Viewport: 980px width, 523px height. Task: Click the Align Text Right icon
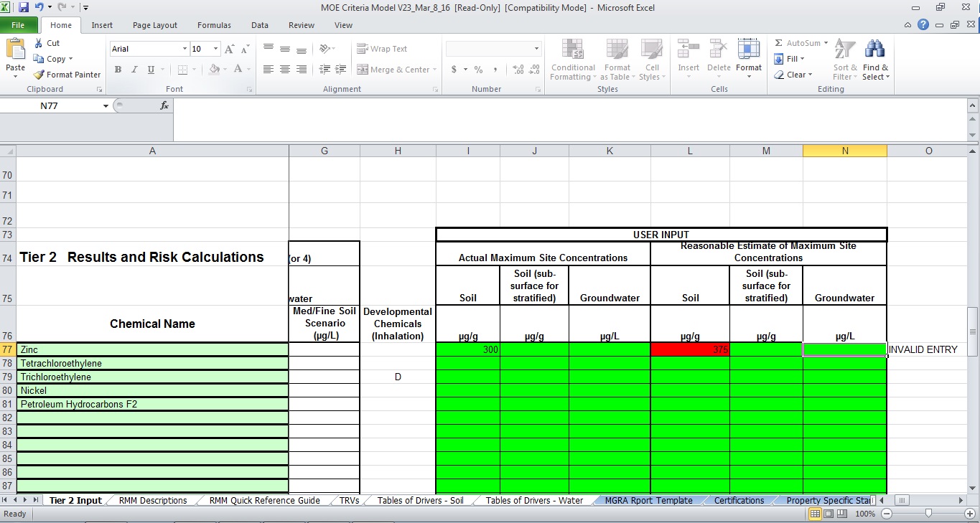click(302, 70)
